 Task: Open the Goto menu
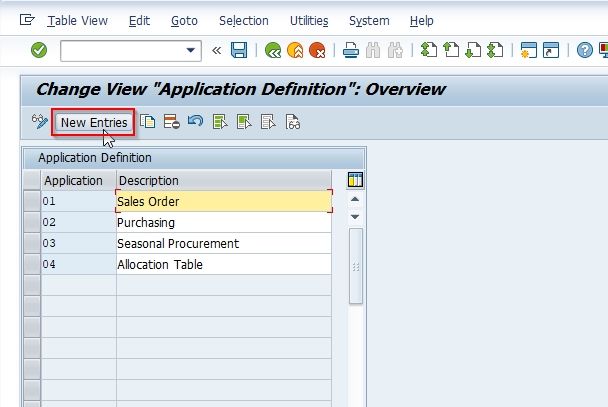click(184, 21)
